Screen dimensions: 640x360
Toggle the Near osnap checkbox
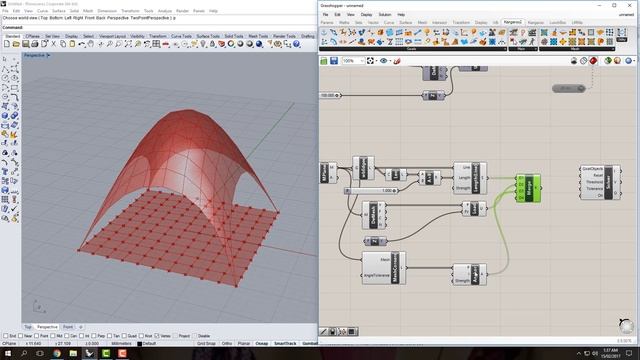tap(21, 336)
